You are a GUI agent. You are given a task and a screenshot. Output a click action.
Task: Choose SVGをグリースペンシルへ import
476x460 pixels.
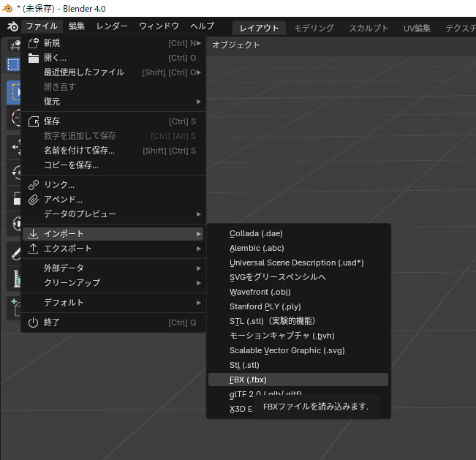click(x=298, y=277)
